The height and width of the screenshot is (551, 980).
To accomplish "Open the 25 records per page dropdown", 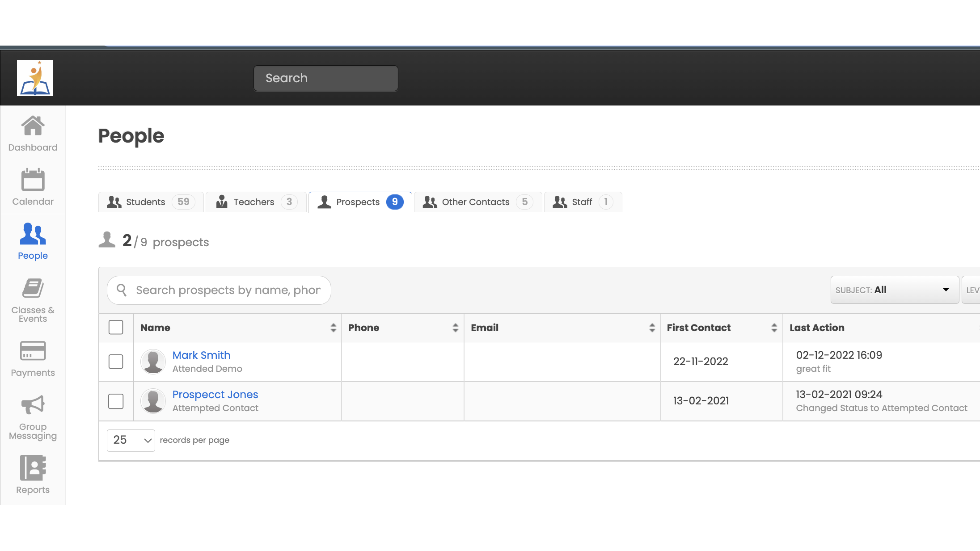I will coord(131,440).
